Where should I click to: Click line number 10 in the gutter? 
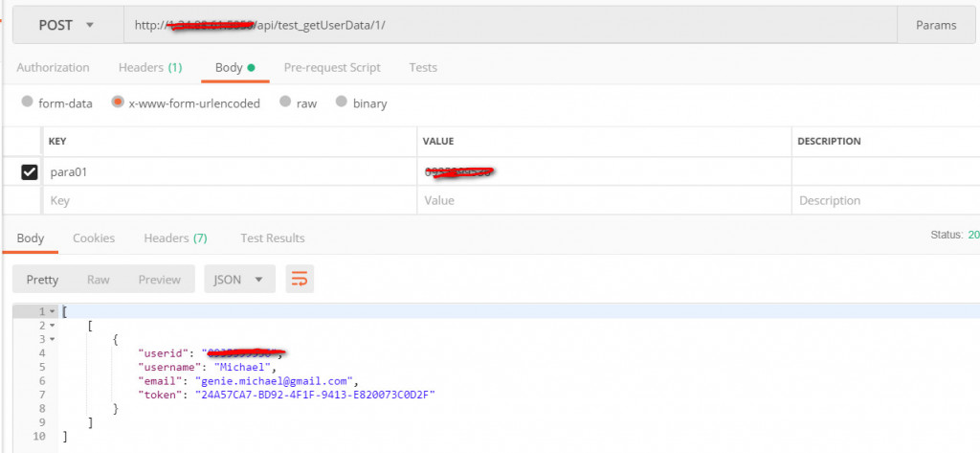(39, 436)
